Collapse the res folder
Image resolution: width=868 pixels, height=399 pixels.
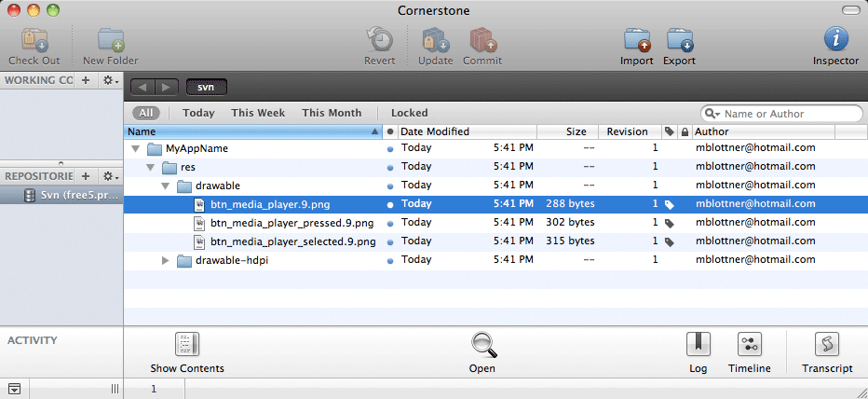[x=150, y=167]
